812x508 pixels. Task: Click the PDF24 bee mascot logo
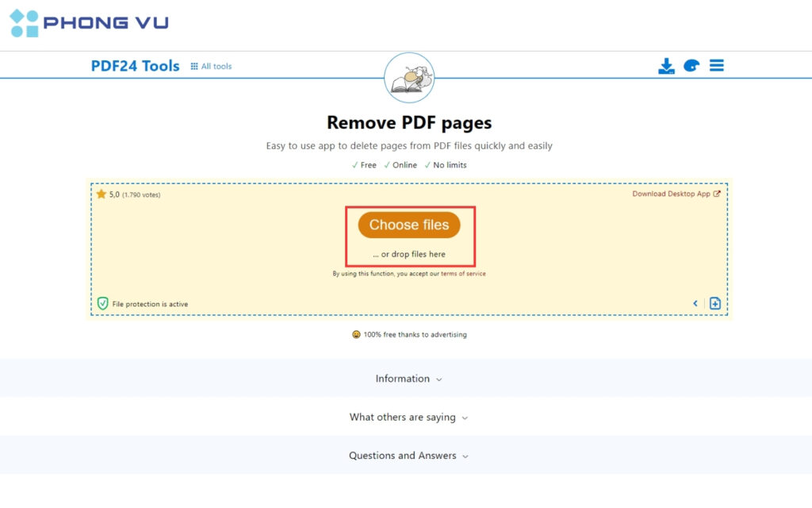click(408, 77)
